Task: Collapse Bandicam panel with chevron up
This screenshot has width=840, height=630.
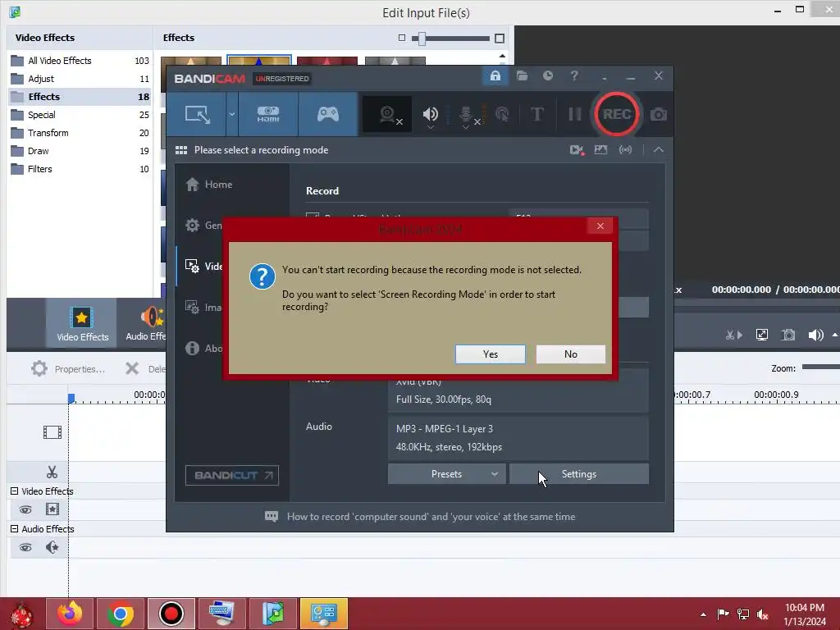Action: (659, 150)
